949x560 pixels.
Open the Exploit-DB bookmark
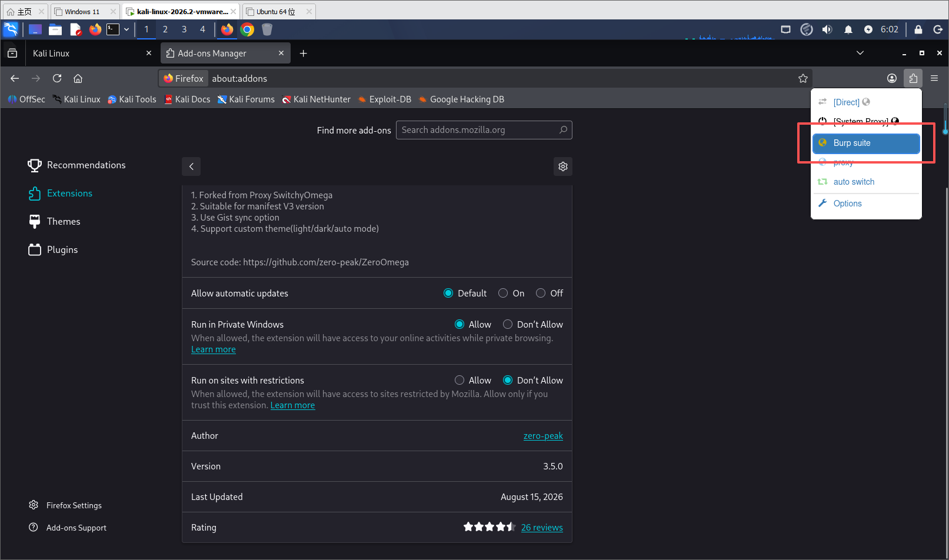(x=384, y=99)
